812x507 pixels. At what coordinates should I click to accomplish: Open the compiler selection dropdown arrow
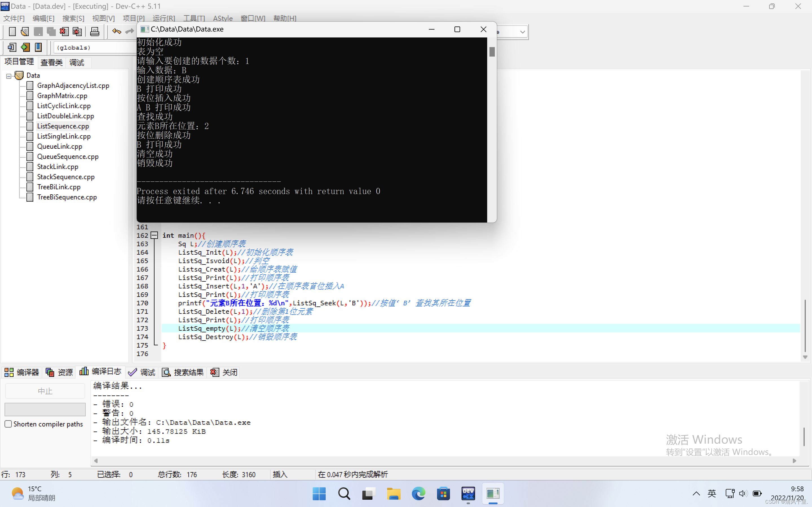point(522,32)
